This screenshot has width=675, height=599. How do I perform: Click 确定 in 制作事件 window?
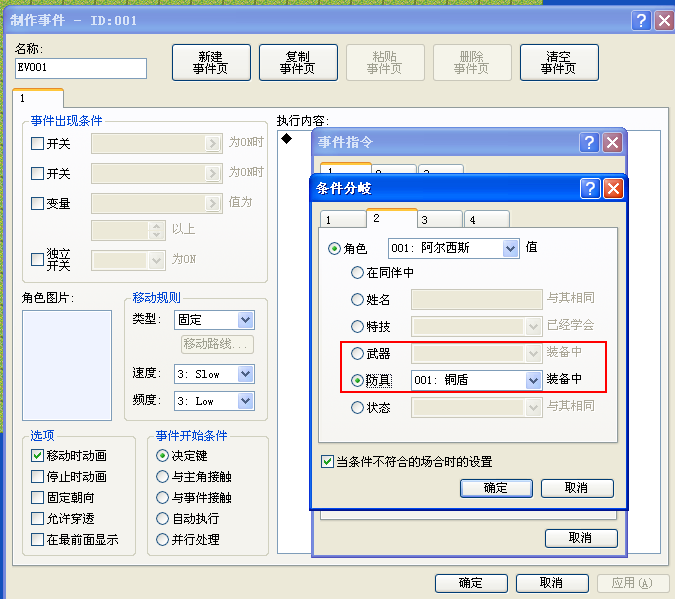click(x=471, y=583)
